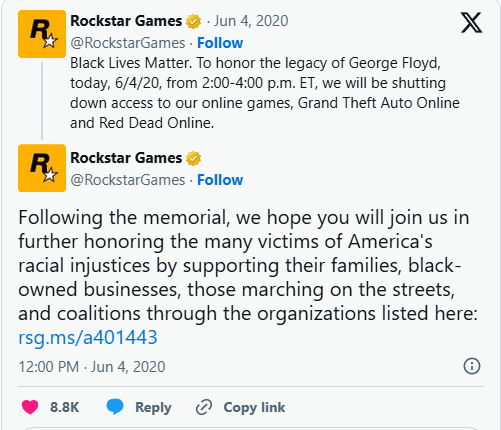501x430 pixels.
Task: Follow Rockstar Games from the first tweet
Action: pos(220,43)
